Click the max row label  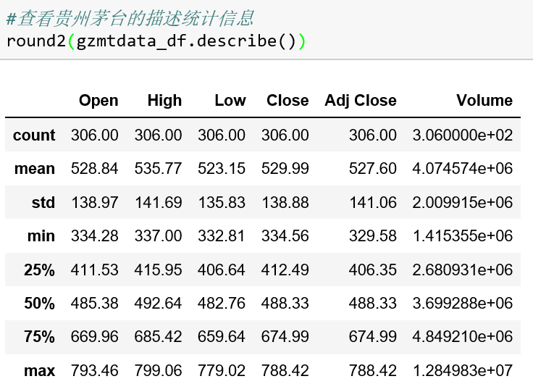[39, 370]
